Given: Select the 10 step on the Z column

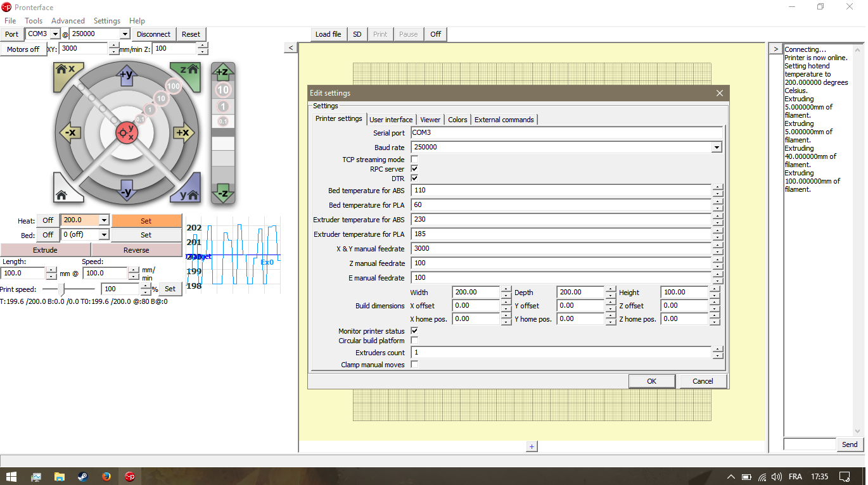Looking at the screenshot, I should pos(223,90).
